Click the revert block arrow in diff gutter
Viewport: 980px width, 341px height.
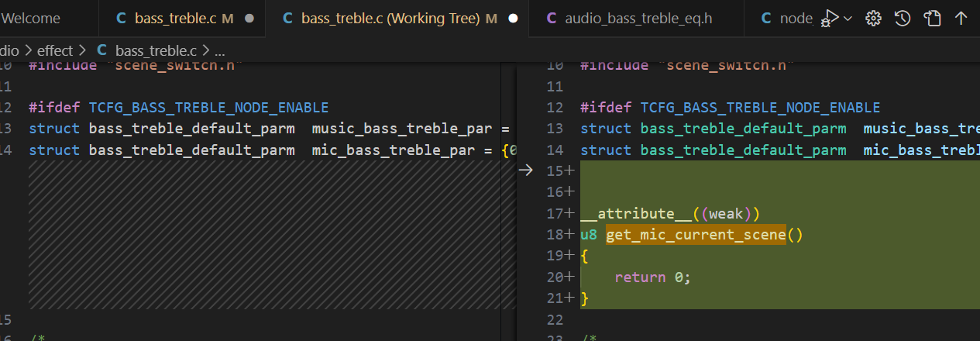tap(525, 170)
